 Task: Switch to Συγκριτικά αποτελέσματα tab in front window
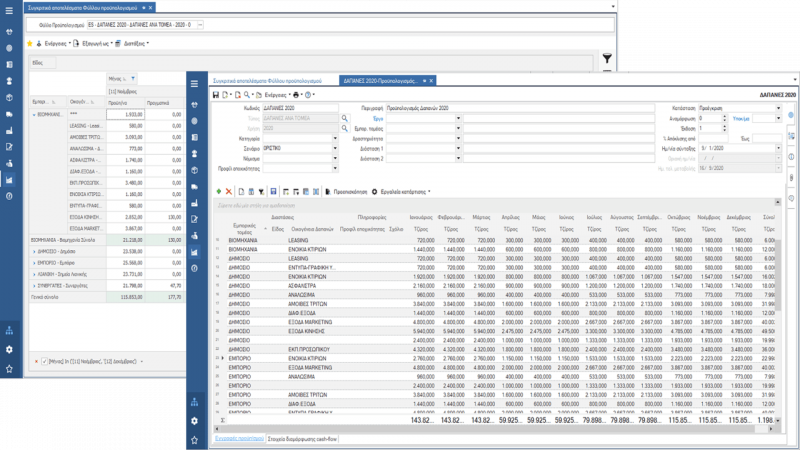click(x=267, y=81)
